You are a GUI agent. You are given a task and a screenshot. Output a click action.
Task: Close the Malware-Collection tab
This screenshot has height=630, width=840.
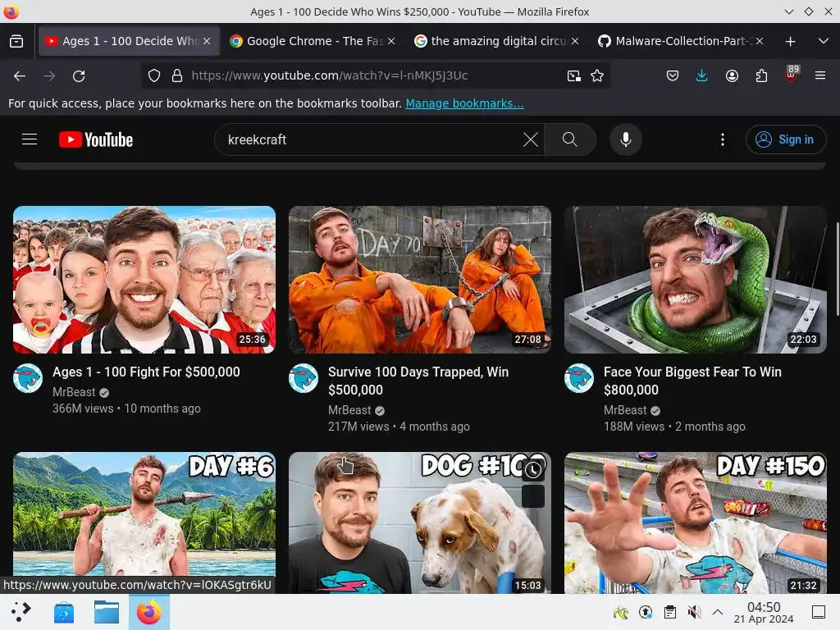click(759, 41)
